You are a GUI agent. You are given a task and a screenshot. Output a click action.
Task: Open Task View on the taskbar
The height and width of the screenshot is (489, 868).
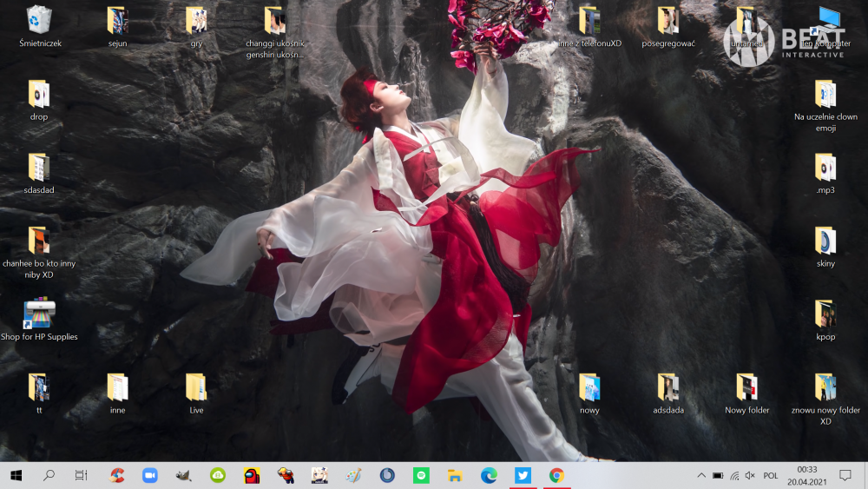click(x=81, y=475)
